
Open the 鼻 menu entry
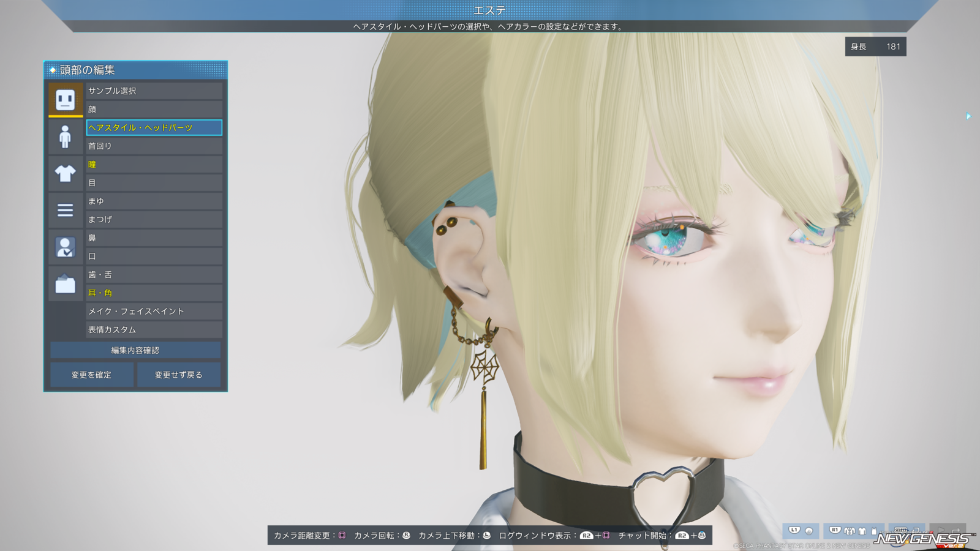[154, 238]
